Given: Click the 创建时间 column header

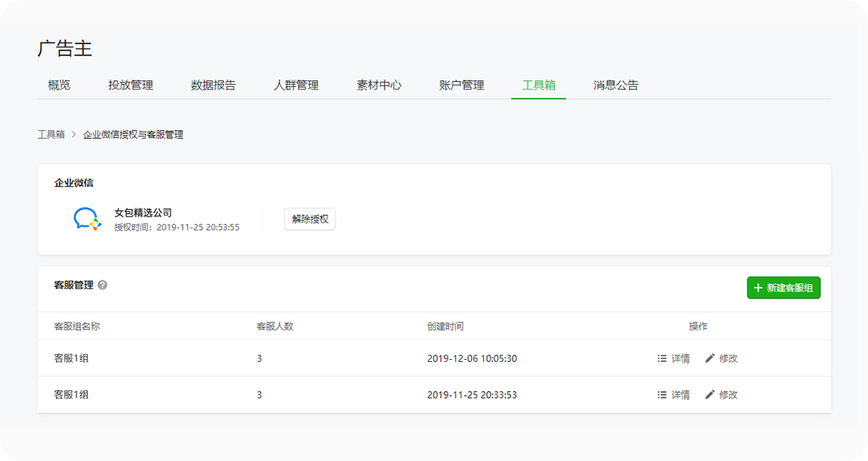Looking at the screenshot, I should coord(445,327).
